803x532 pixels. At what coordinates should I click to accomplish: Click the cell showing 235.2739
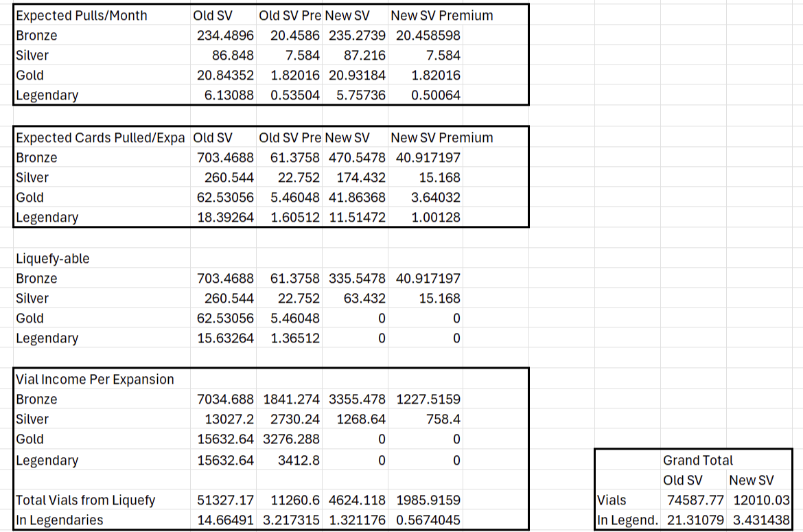click(x=356, y=36)
